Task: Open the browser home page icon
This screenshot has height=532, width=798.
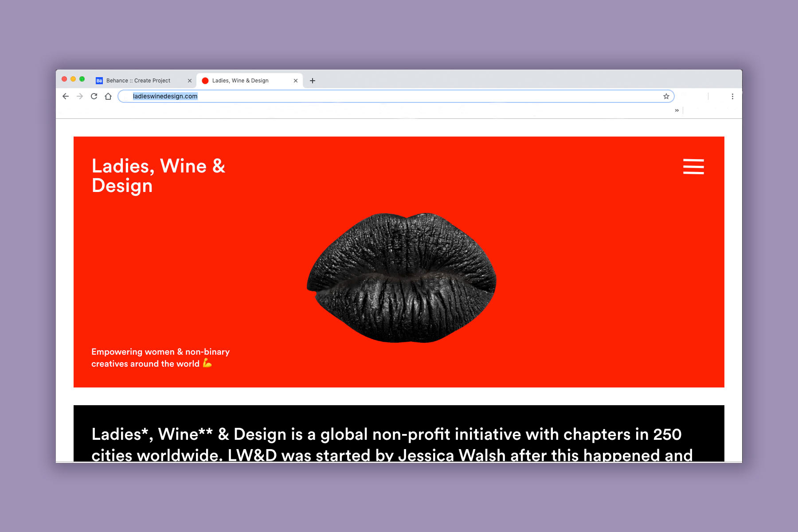Action: (108, 96)
